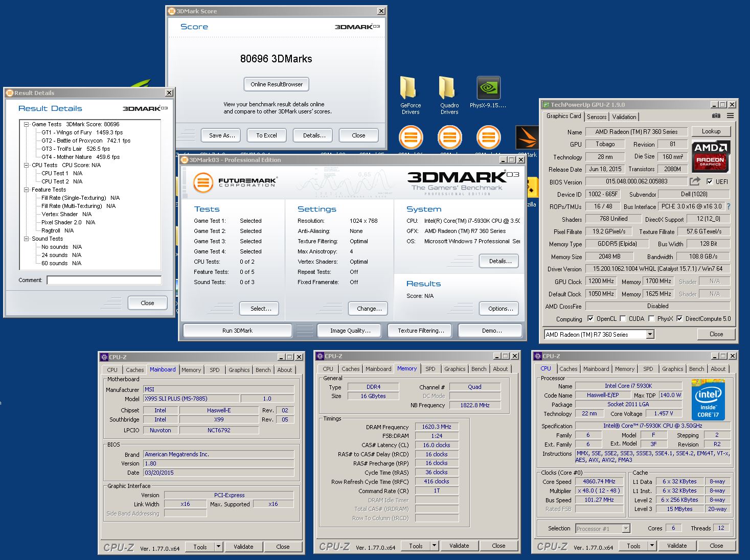Click the Lookup button in GPU-Z
Viewport: 750px width, 560px height.
click(711, 131)
